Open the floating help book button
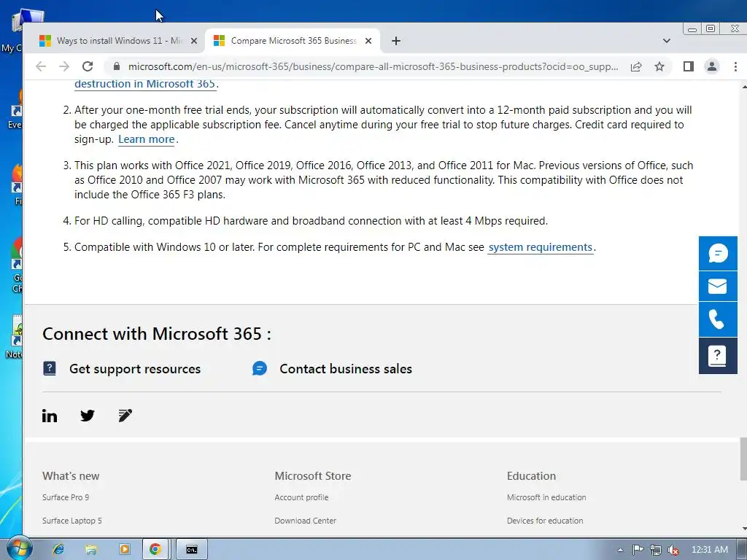 [x=718, y=356]
